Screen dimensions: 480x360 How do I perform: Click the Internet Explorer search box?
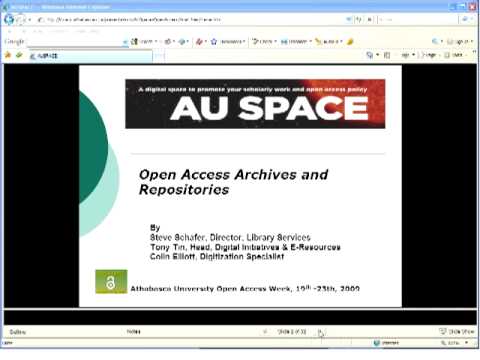click(418, 20)
